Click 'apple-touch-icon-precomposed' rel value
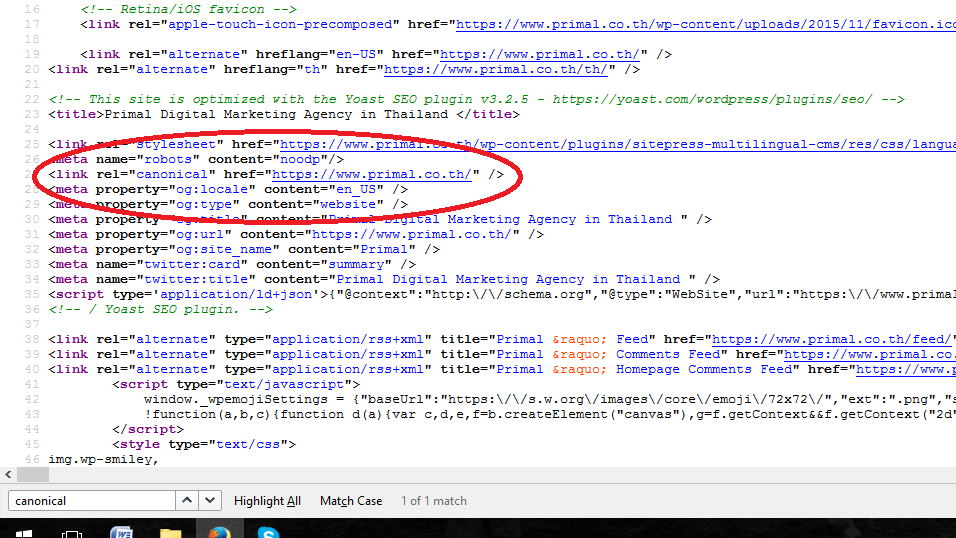Image resolution: width=956 pixels, height=538 pixels. click(280, 24)
